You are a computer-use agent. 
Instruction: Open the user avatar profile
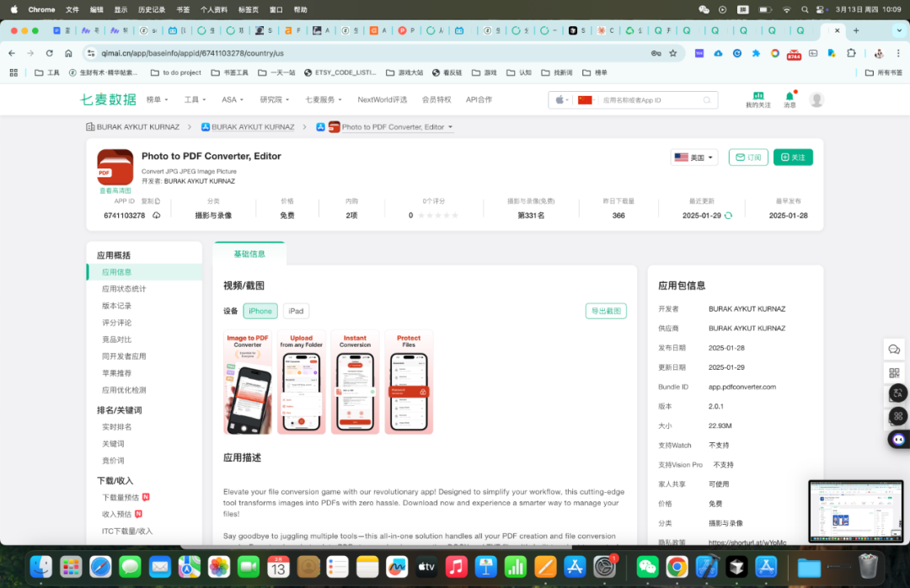(x=816, y=100)
